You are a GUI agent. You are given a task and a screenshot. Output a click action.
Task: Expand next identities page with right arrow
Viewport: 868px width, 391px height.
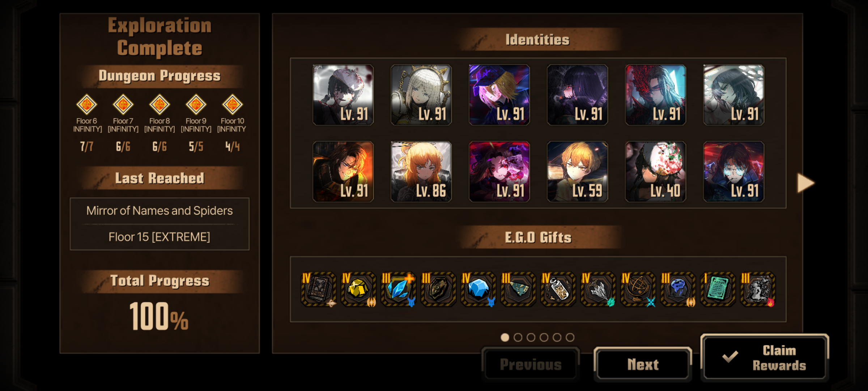[806, 183]
